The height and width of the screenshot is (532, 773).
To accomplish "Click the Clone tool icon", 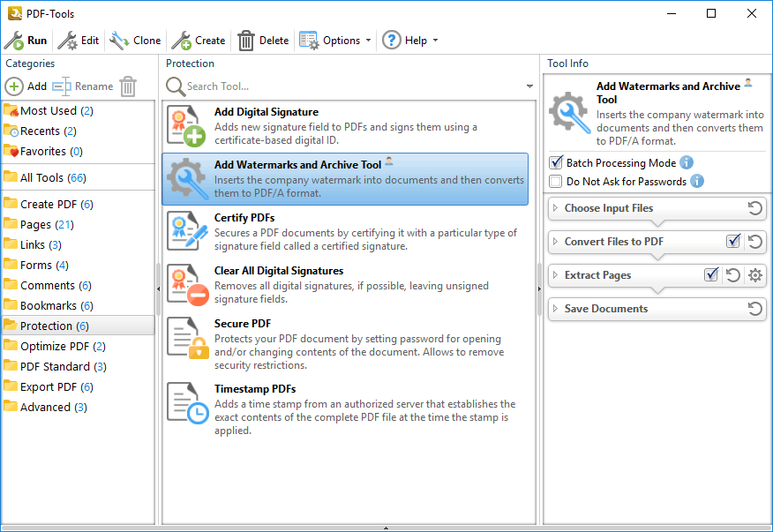I will (x=119, y=41).
